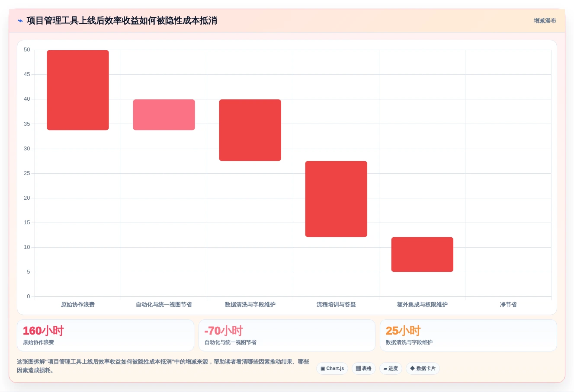The image size is (574, 392).
Task: Open the -70小时 自动化与统一视图节省 data card
Action: 287,335
